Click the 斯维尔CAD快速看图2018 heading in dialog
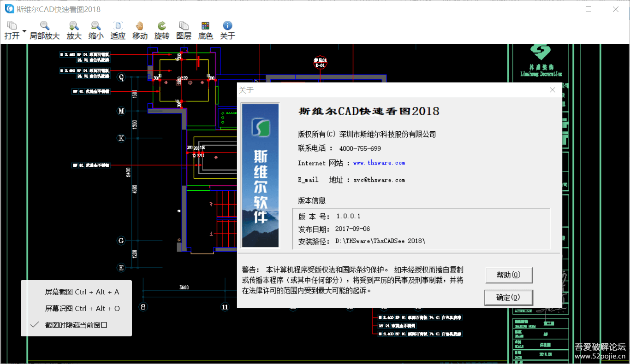This screenshot has height=364, width=630. [369, 112]
